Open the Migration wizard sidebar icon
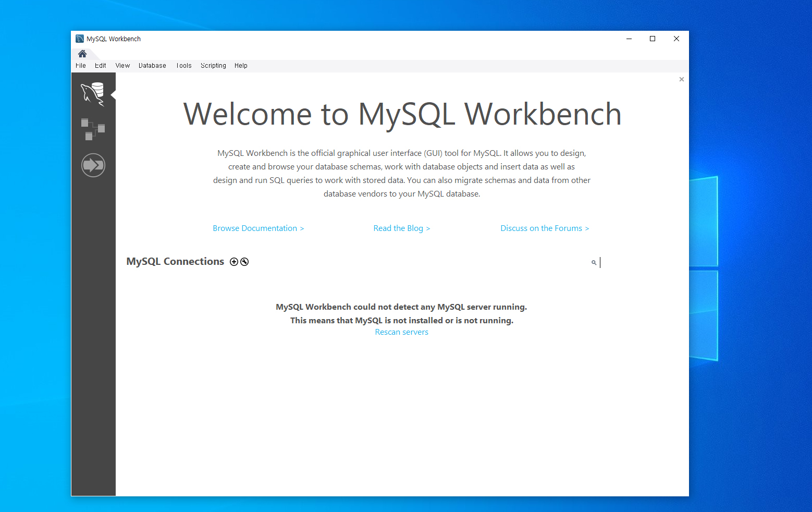Screen dimensions: 812x512 pyautogui.click(x=93, y=165)
